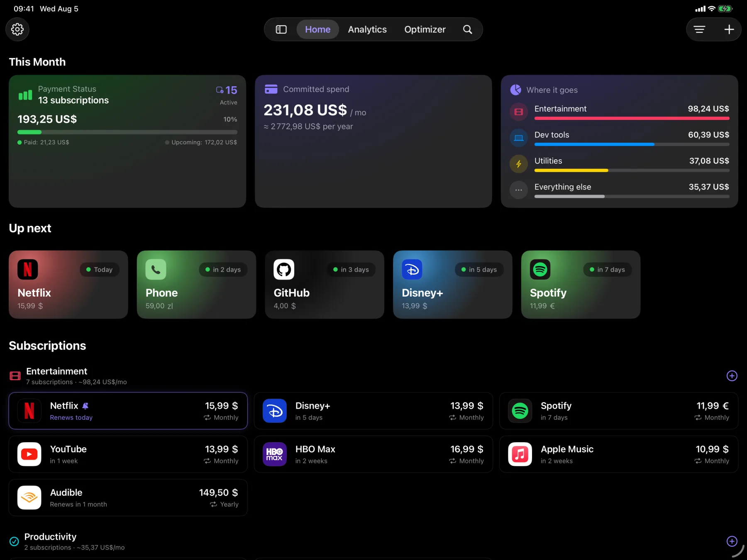Viewport: 747px width, 560px height.
Task: Click the GitHub octocat icon
Action: [284, 270]
